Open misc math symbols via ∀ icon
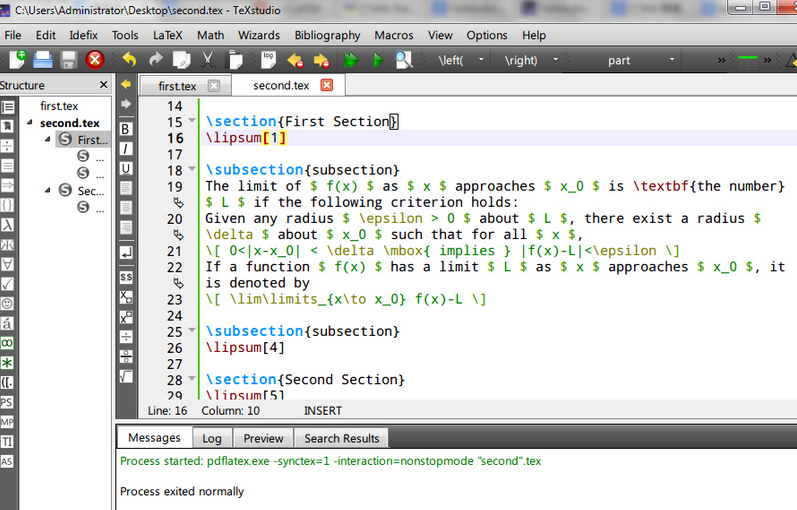Screen dimensions: 797x510 7,264
